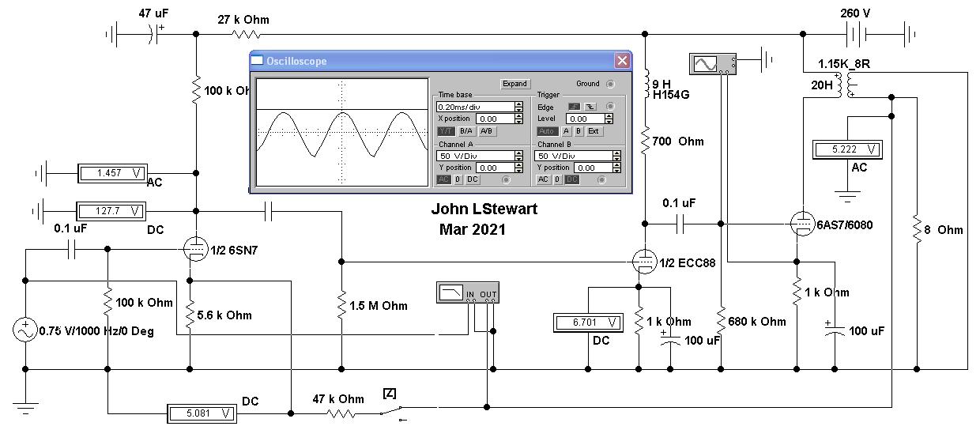Select the Bode plotter IN OUT instrument
Screen dimensions: 980x430
pyautogui.click(x=469, y=292)
